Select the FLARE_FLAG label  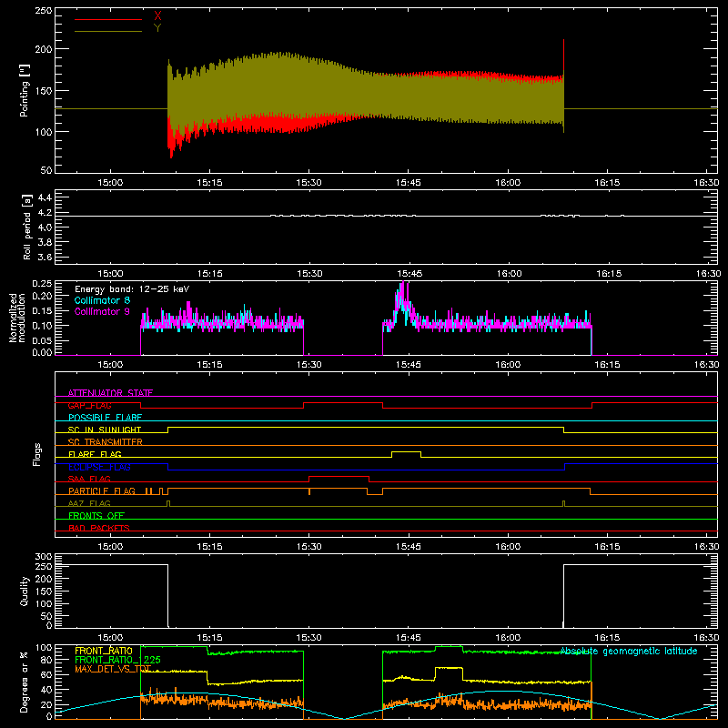point(95,454)
